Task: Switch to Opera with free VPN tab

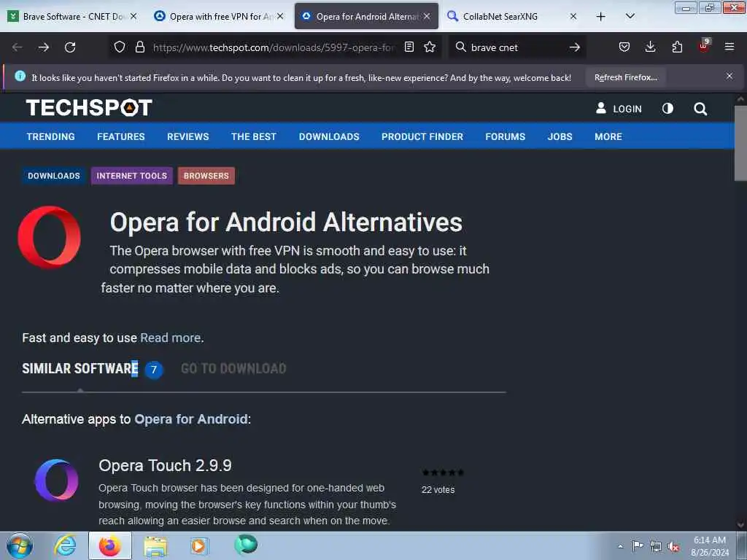Action: coord(218,16)
